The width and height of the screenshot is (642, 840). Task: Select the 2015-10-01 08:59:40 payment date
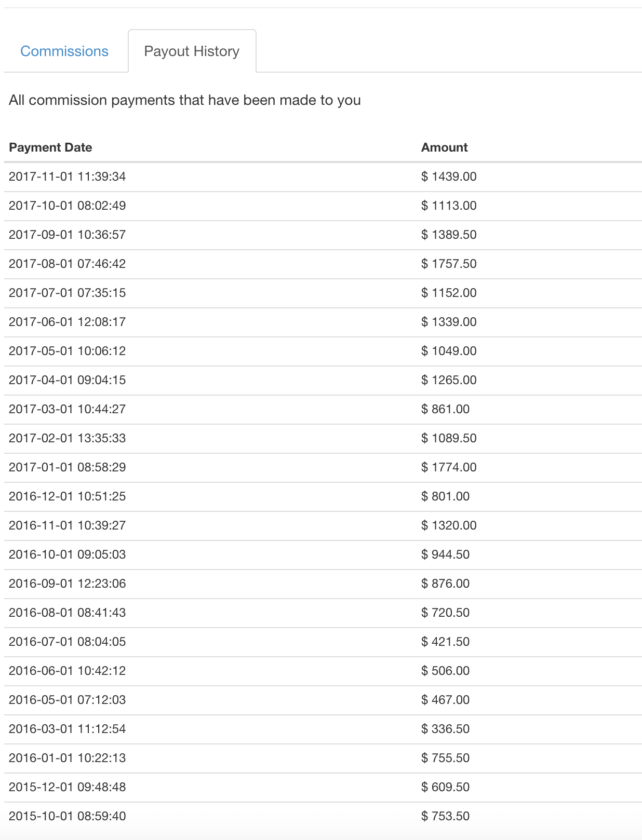(67, 816)
